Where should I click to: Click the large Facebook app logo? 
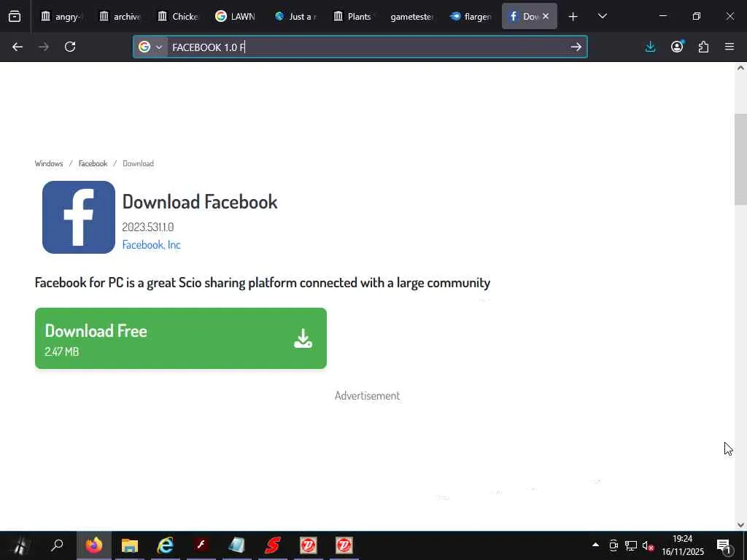tap(79, 217)
